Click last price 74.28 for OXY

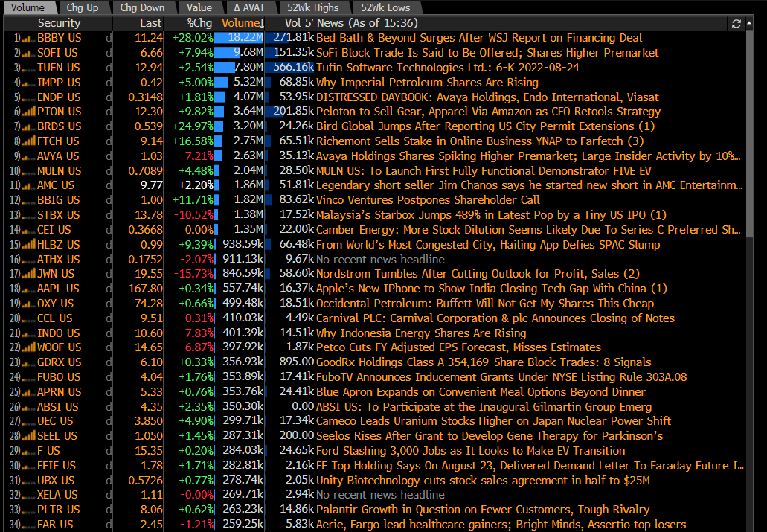[149, 304]
